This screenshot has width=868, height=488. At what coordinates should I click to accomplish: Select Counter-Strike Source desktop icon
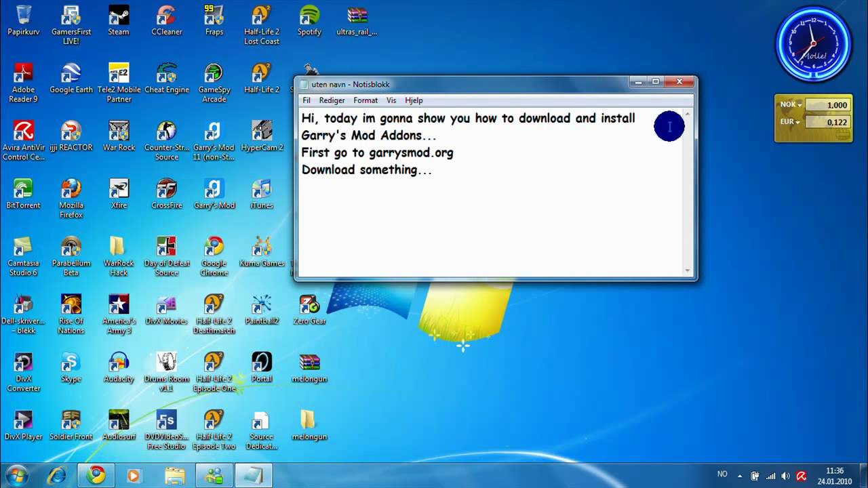166,141
